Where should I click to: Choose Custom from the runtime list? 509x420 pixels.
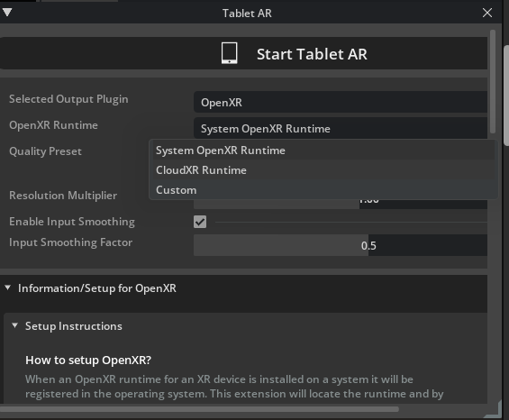323,190
